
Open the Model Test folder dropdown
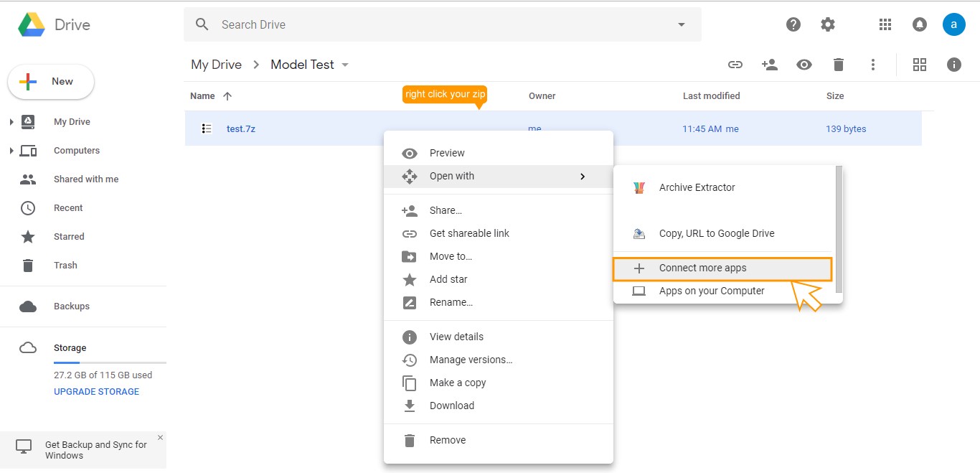(345, 65)
